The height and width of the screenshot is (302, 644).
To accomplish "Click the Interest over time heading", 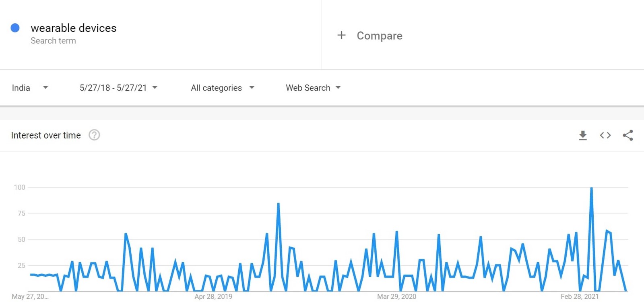I will (46, 135).
